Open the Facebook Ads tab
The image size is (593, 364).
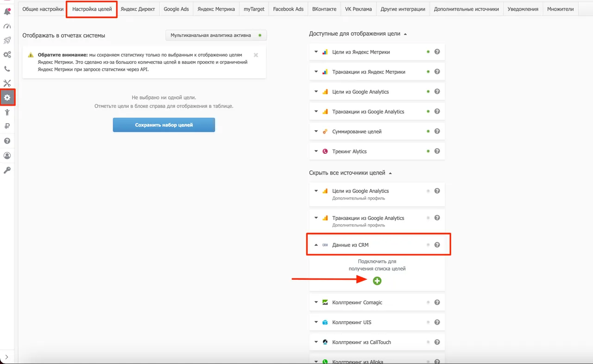coord(288,9)
